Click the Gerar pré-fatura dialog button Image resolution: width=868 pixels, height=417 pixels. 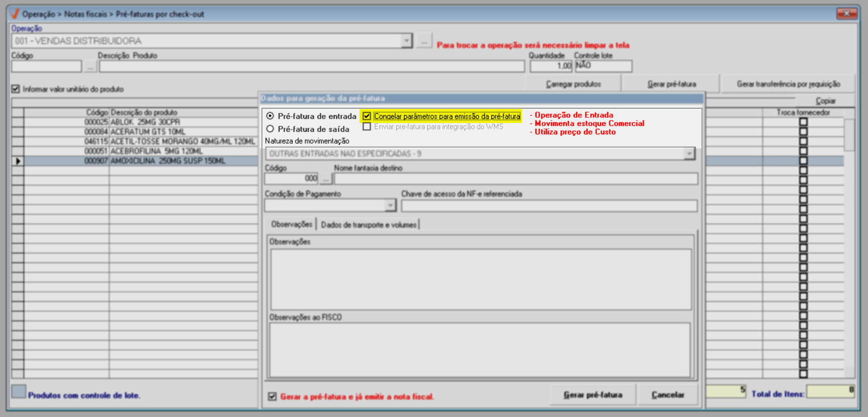click(593, 395)
